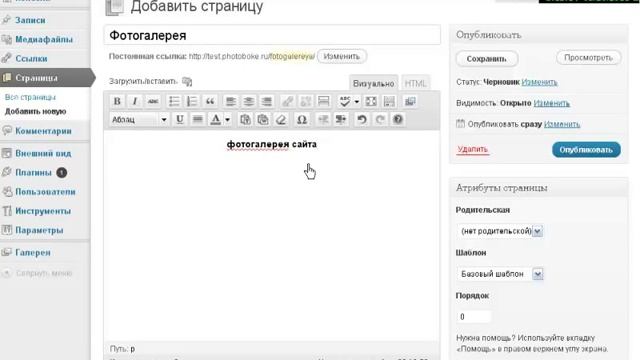Open editor help

(398, 120)
